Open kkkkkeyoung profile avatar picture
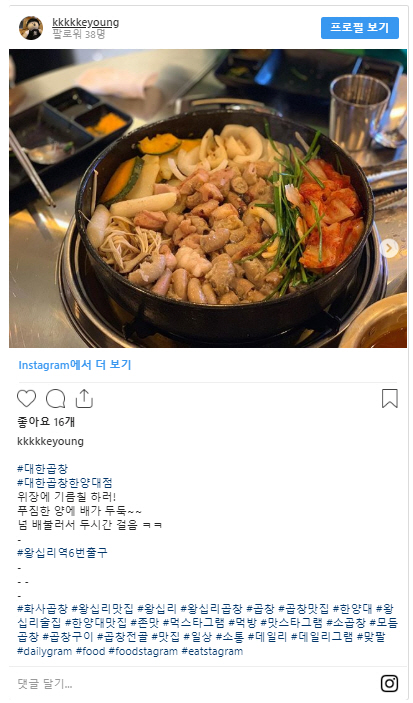 (x=31, y=28)
